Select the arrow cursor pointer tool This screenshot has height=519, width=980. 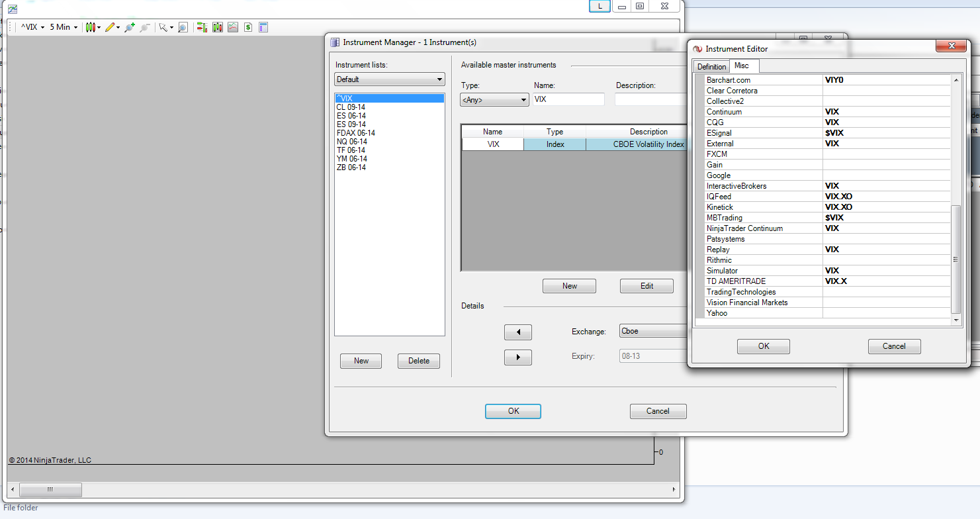tap(165, 27)
